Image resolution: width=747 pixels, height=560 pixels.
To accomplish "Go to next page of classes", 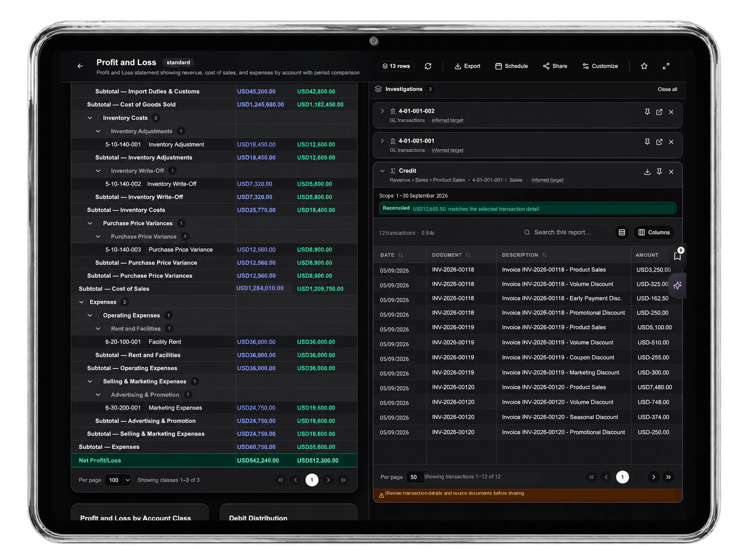I will (x=328, y=480).
